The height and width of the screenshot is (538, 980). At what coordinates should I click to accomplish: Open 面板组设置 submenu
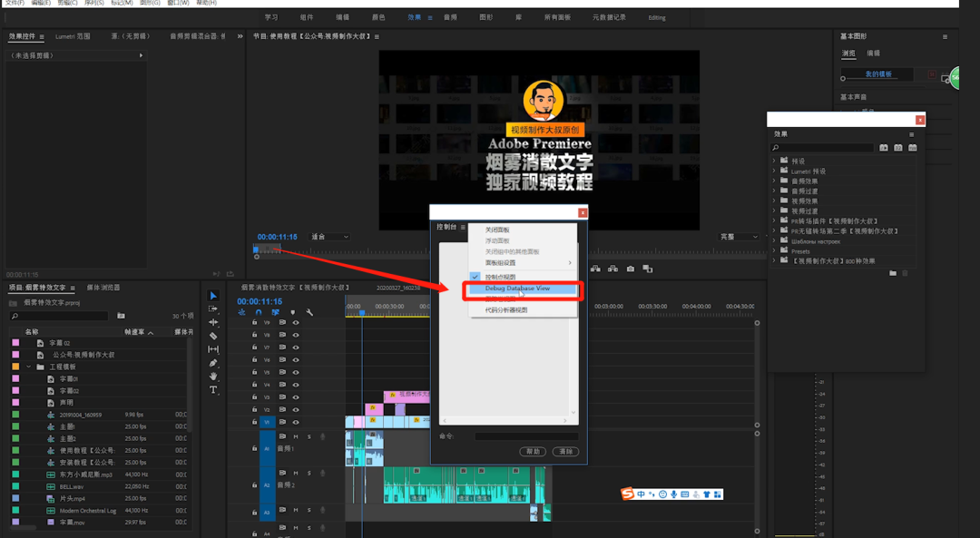[523, 262]
